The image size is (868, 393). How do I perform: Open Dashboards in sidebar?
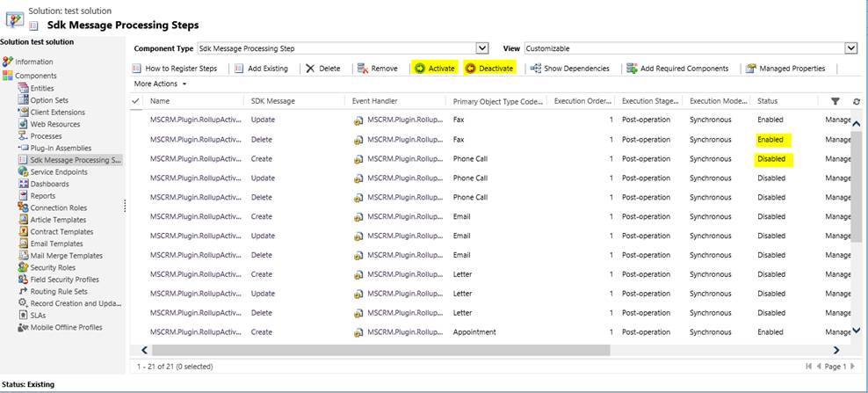[x=49, y=184]
